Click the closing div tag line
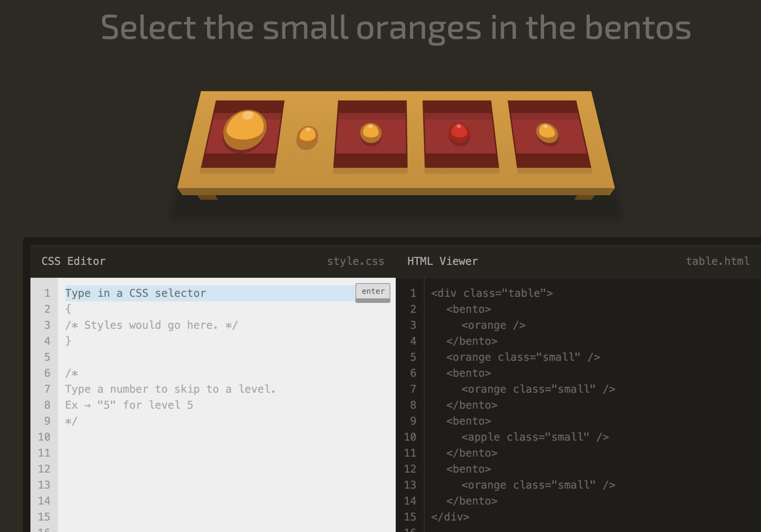 tap(450, 517)
